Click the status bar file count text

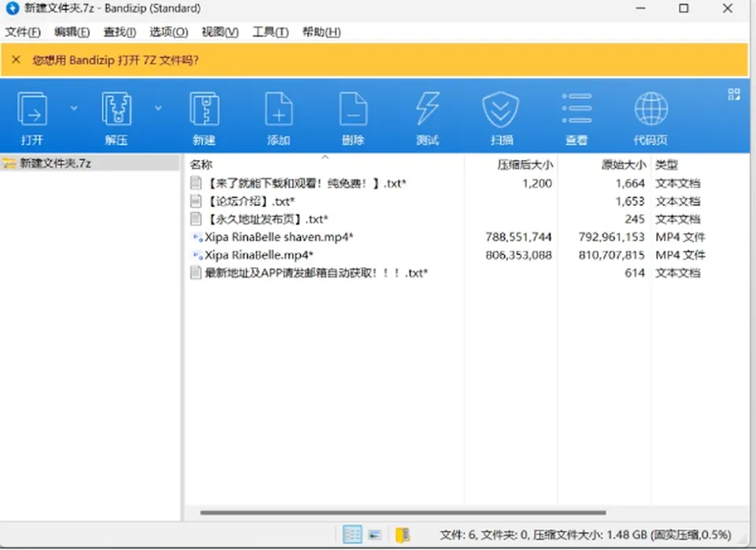[585, 534]
